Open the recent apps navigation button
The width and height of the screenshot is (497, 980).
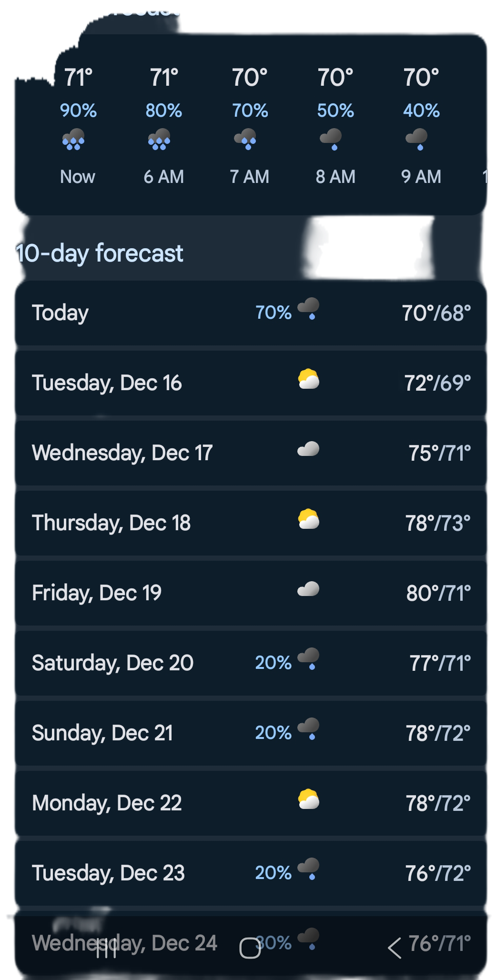(106, 948)
